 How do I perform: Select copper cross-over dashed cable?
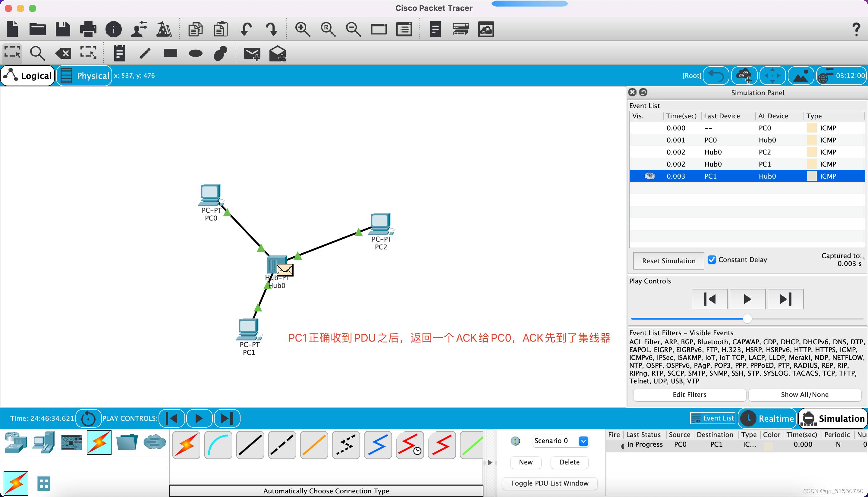[282, 445]
